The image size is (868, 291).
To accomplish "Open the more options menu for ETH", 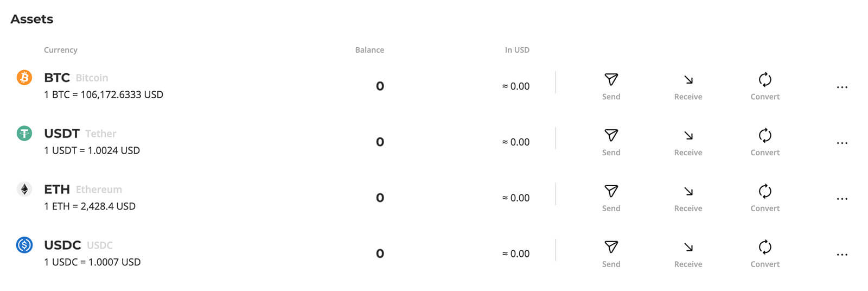I will coord(841,199).
